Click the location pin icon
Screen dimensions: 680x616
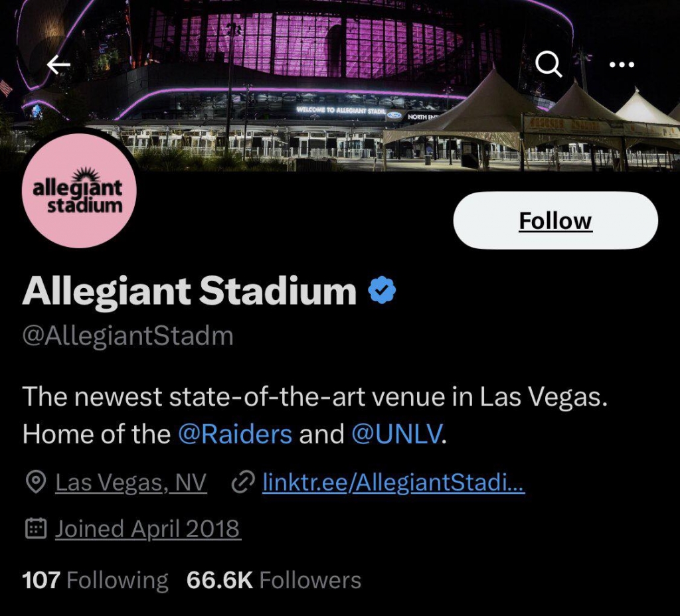[x=35, y=483]
